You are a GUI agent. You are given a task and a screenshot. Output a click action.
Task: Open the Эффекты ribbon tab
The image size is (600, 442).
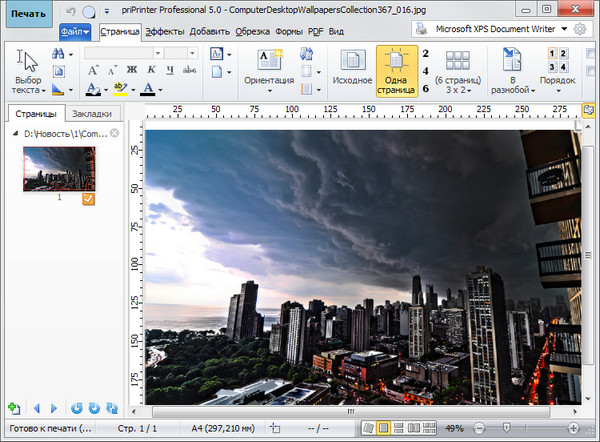pos(164,31)
